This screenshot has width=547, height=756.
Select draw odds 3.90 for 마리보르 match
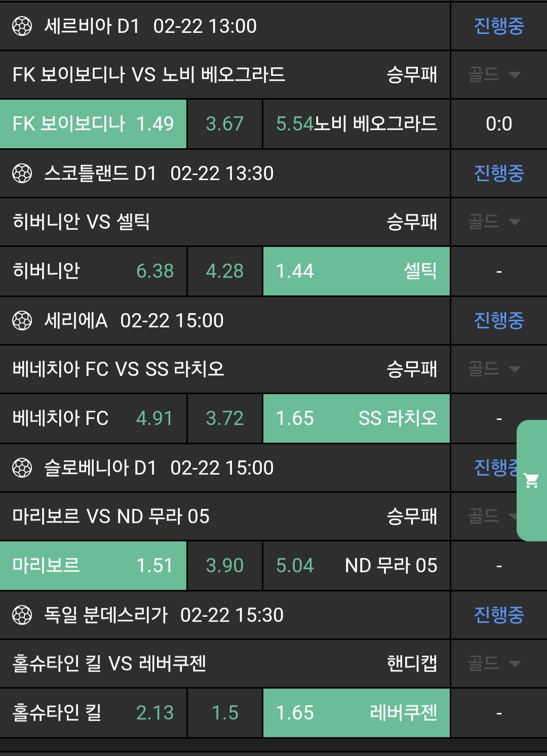pos(225,566)
